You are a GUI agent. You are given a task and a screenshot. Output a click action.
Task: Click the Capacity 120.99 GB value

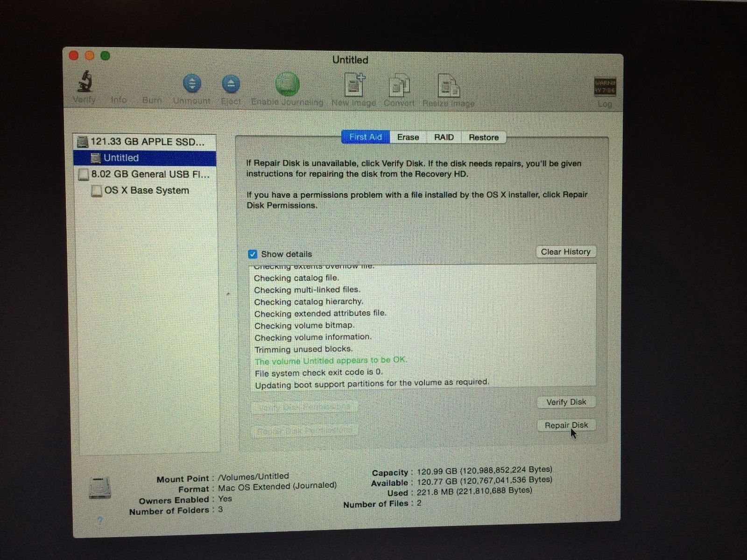pyautogui.click(x=485, y=470)
